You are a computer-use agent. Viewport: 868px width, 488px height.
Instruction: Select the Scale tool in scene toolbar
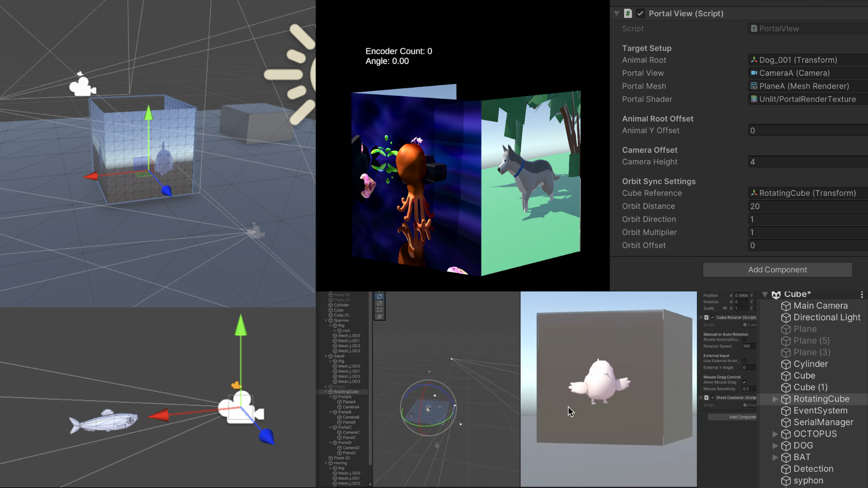pyautogui.click(x=379, y=303)
